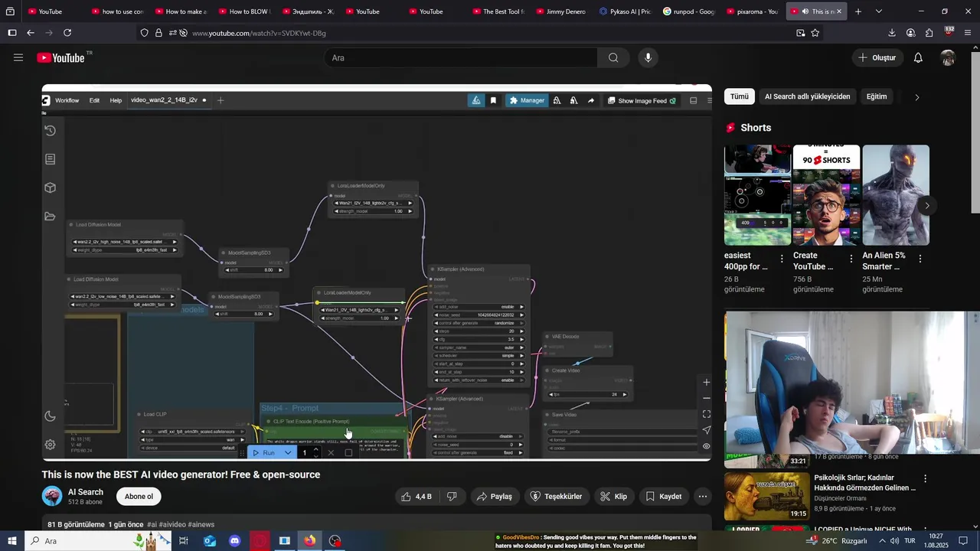Viewport: 980px width, 551px height.
Task: Toggle Show Image Feed in ComfyUI
Action: 642,100
